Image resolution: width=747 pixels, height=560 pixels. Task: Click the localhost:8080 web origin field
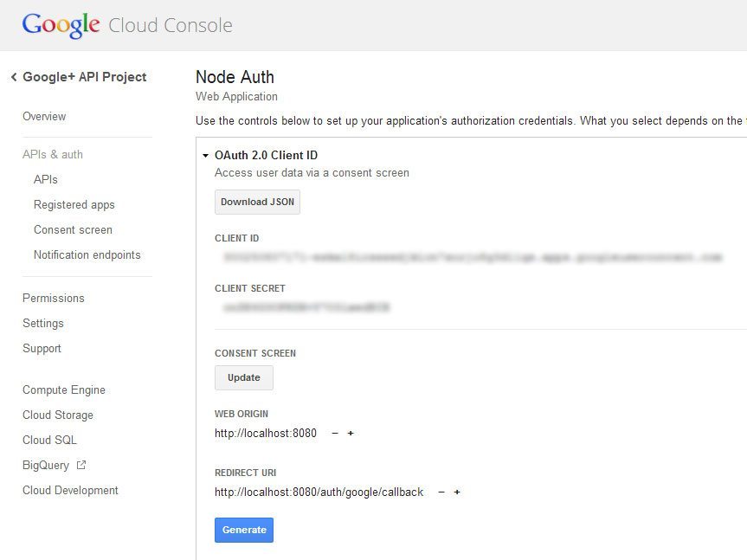tap(266, 433)
